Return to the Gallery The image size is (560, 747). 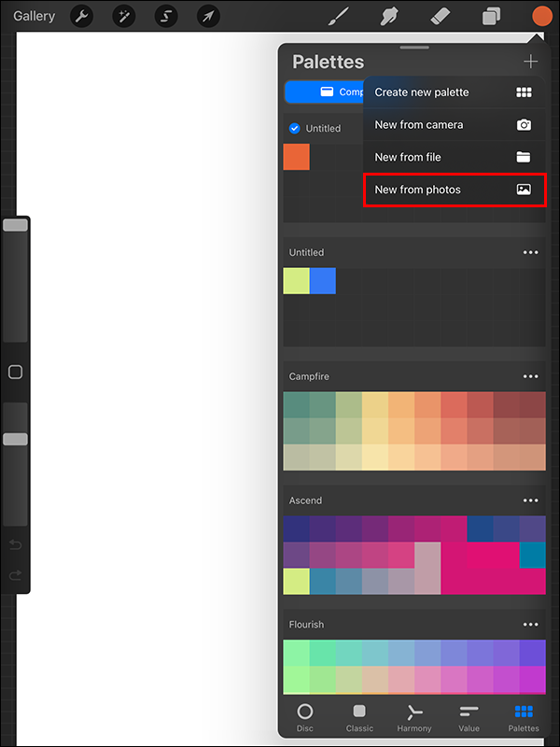click(34, 16)
